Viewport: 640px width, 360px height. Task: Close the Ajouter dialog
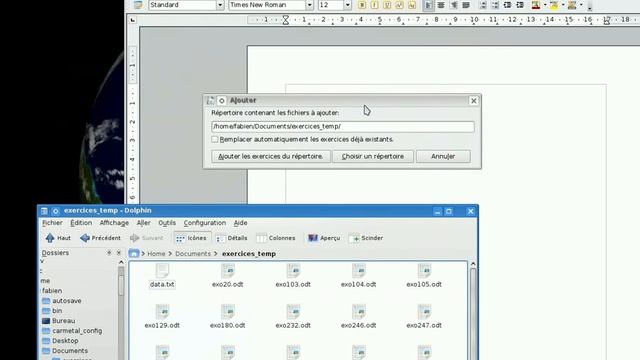[x=473, y=100]
